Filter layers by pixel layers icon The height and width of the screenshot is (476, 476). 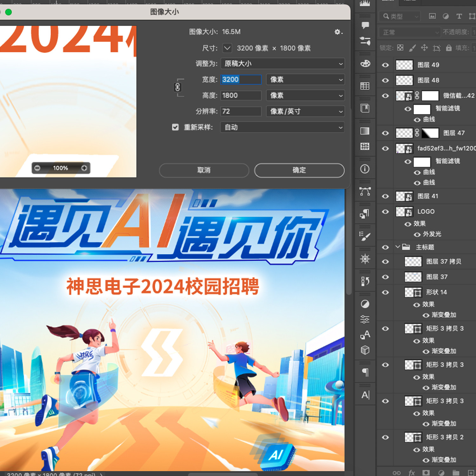point(432,16)
